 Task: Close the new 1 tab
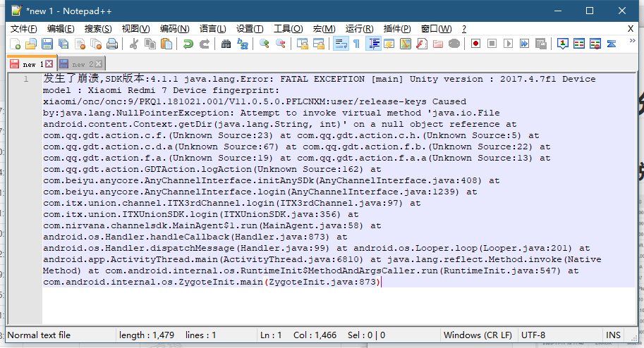pyautogui.click(x=49, y=64)
